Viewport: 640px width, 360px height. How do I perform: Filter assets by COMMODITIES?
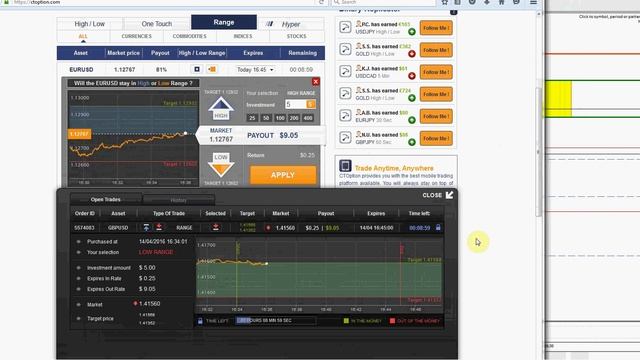tap(189, 36)
